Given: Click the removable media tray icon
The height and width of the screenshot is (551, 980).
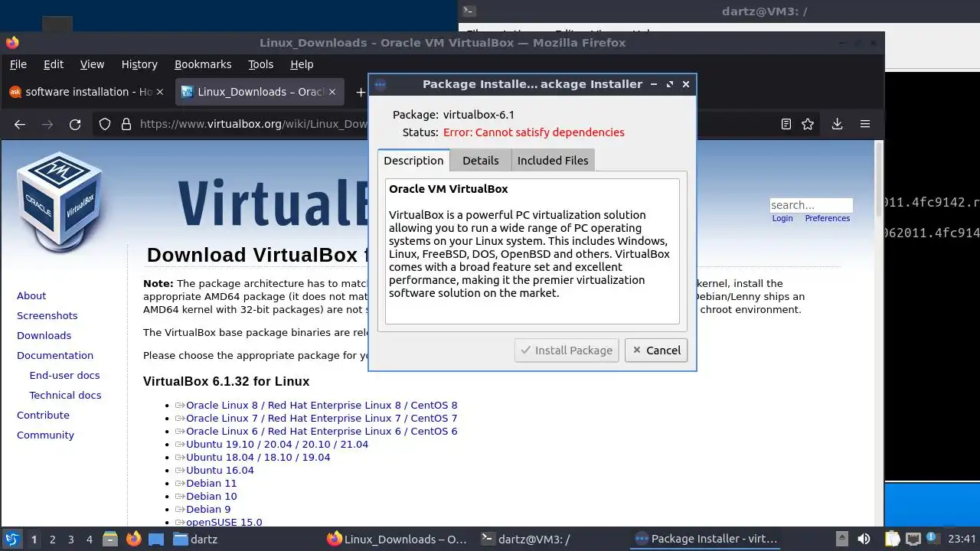Looking at the screenshot, I should pyautogui.click(x=841, y=540).
